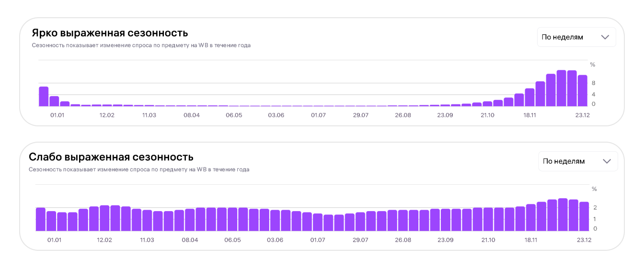Open the По неделям dropdown in the Ярко выраженная chart

(x=576, y=37)
